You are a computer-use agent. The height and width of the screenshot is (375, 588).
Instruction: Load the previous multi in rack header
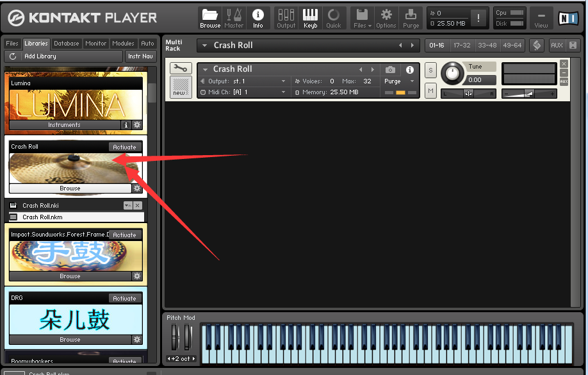(x=400, y=46)
